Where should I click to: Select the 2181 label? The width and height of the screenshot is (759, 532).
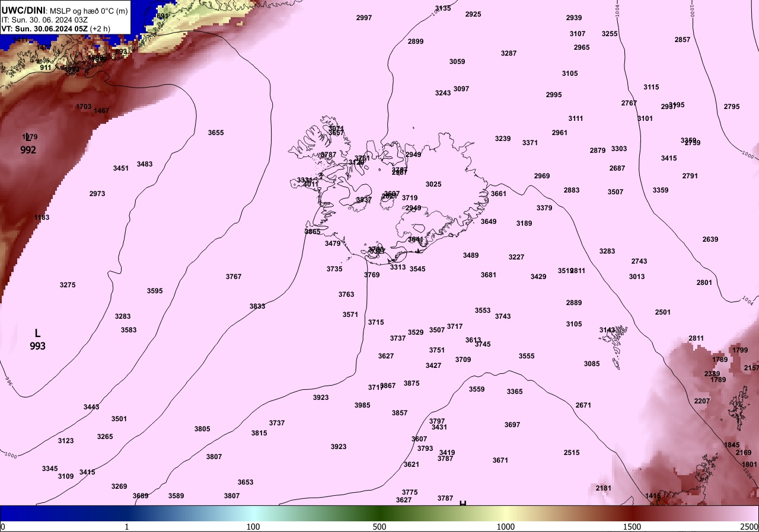(604, 488)
